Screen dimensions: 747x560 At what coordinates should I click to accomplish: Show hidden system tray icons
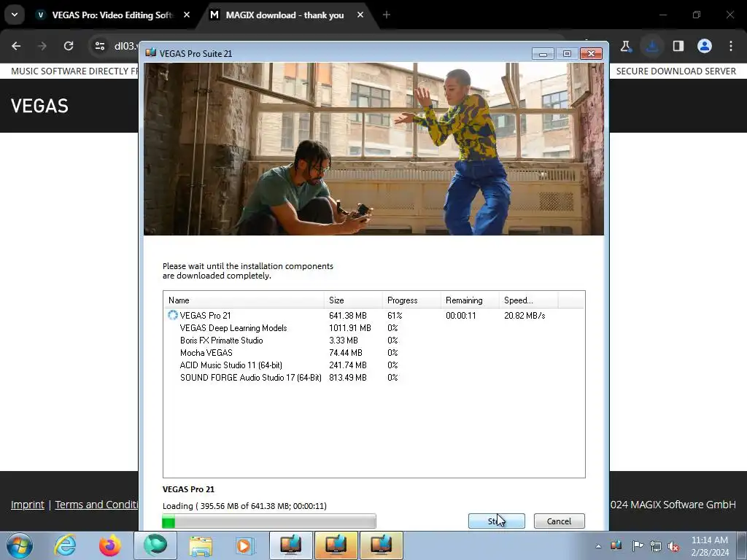[x=598, y=546]
